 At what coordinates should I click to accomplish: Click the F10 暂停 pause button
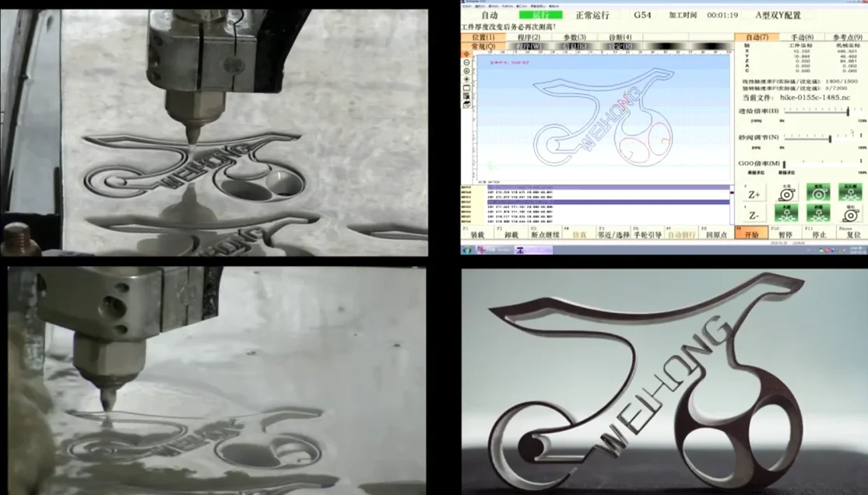[785, 233]
